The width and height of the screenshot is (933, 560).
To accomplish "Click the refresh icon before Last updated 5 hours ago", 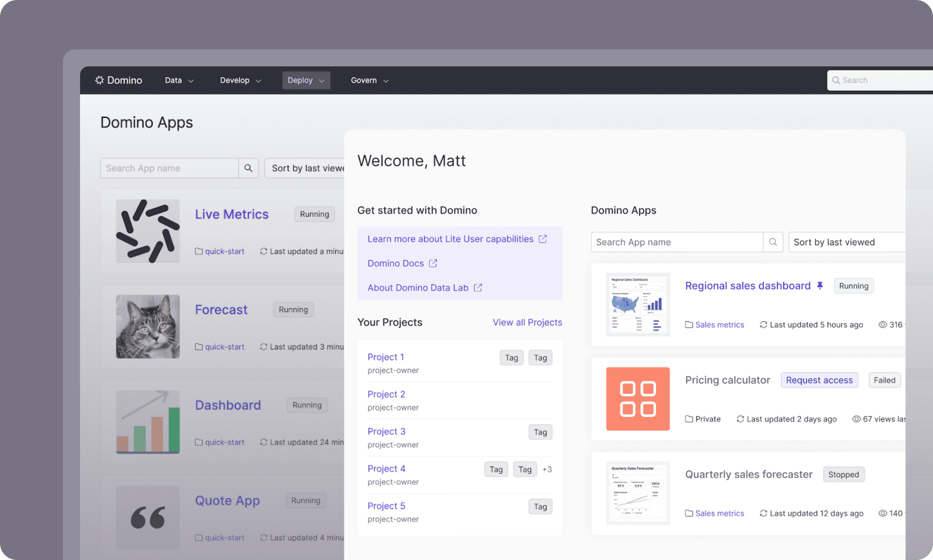I will (x=763, y=325).
